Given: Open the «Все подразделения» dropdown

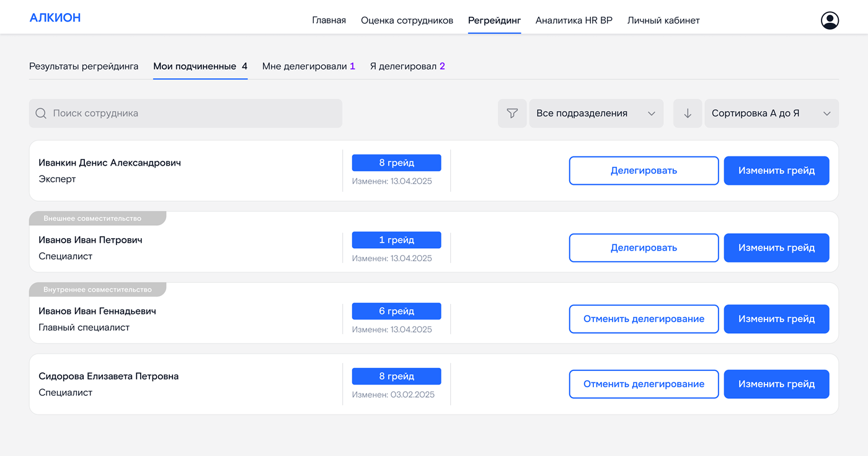Looking at the screenshot, I should (x=595, y=113).
